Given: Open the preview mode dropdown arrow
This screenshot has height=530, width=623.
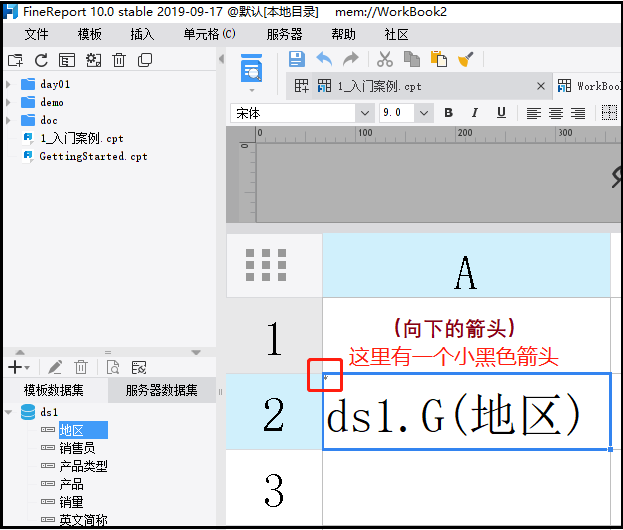Looking at the screenshot, I should coord(252,91).
